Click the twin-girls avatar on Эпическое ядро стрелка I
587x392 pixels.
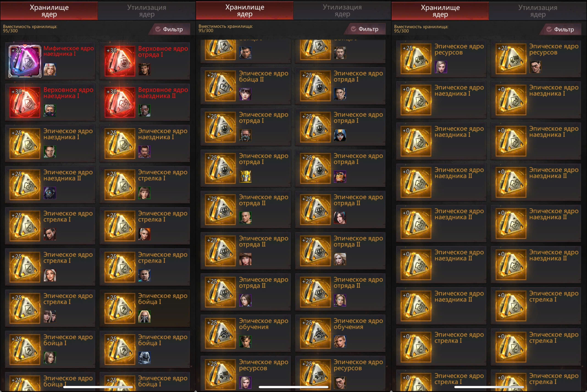[x=50, y=317]
